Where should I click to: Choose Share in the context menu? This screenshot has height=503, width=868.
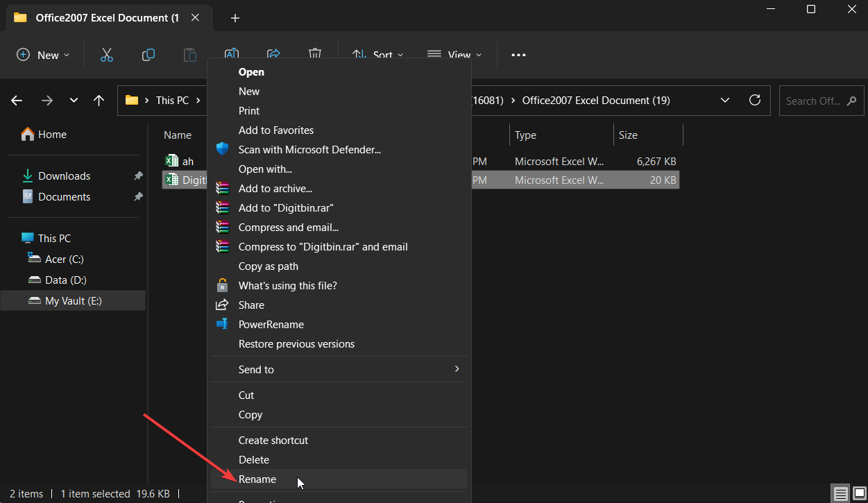339,305
